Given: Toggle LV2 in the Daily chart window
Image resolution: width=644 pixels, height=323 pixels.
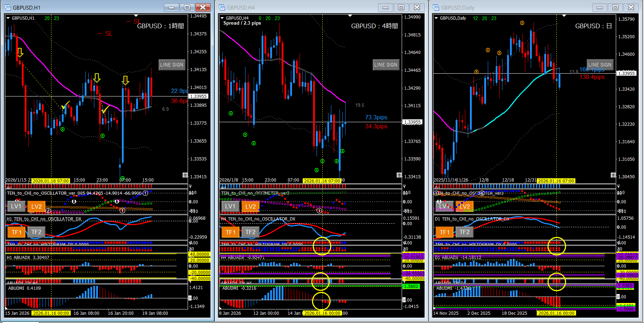Looking at the screenshot, I should tap(464, 206).
